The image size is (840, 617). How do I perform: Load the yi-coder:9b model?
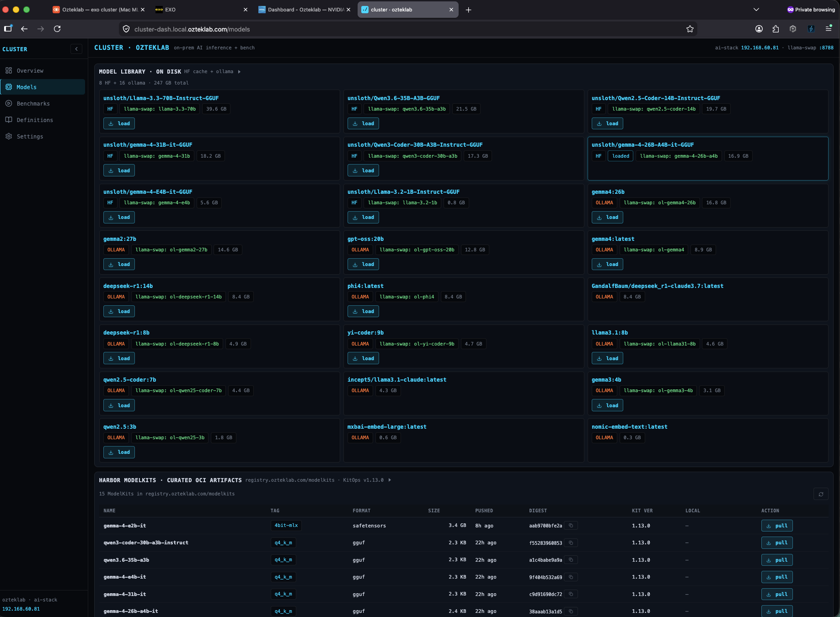pos(363,359)
